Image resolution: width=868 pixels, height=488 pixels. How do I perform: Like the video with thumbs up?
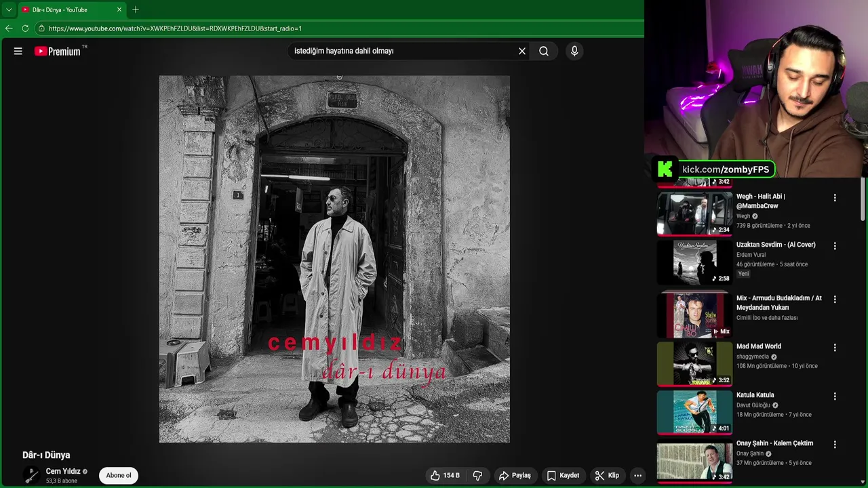pos(445,476)
